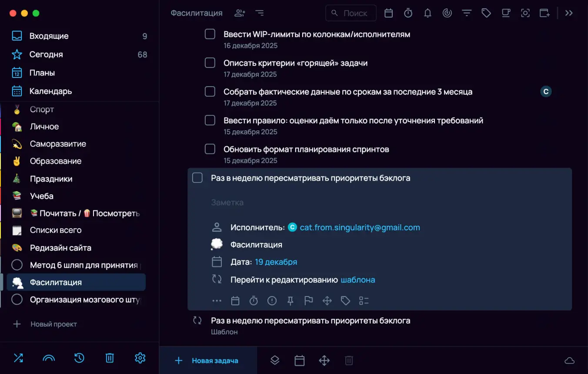Check off the task «Обновить формат планирования спринтов»

click(x=210, y=149)
